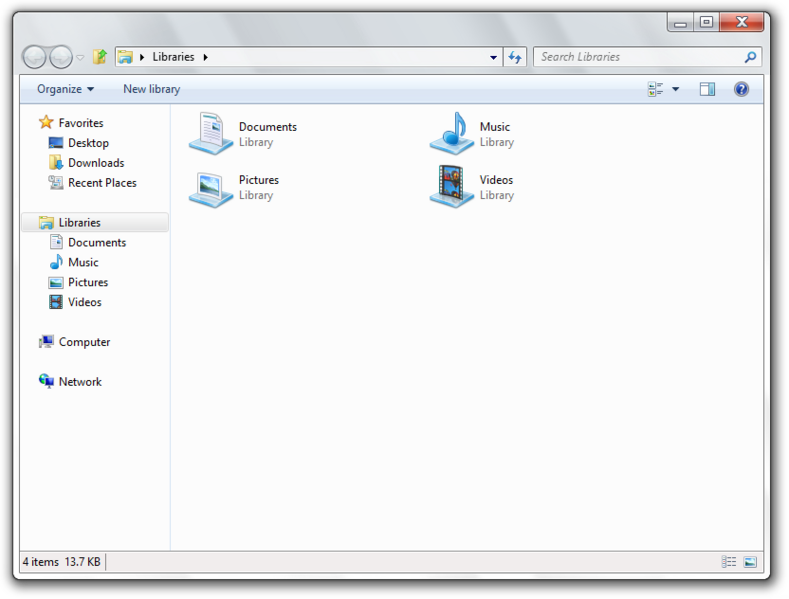Switch to large icons view in status bar
789x599 pixels.
coord(750,562)
